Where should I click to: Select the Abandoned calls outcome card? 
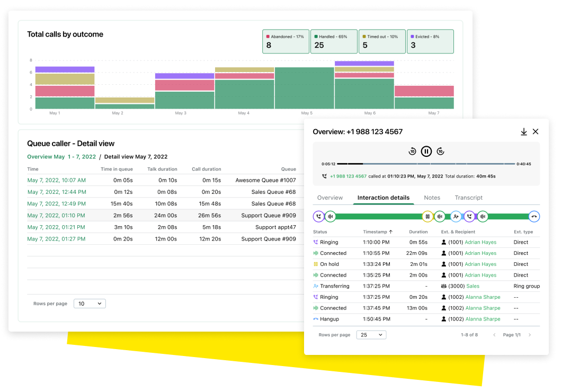pos(286,41)
